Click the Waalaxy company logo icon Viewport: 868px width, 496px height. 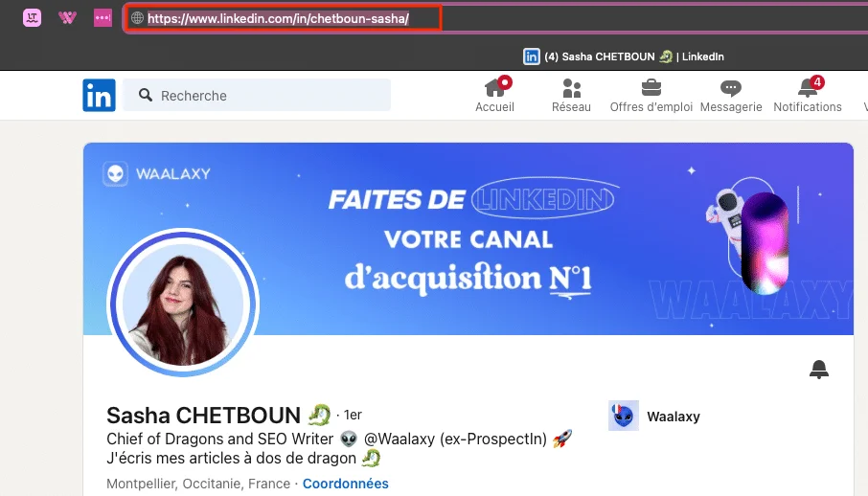[x=624, y=416]
